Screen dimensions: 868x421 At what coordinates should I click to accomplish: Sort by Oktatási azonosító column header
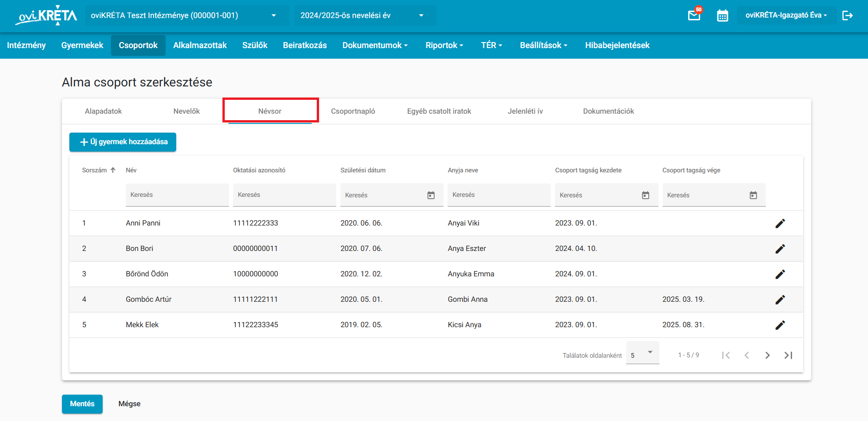coord(259,170)
